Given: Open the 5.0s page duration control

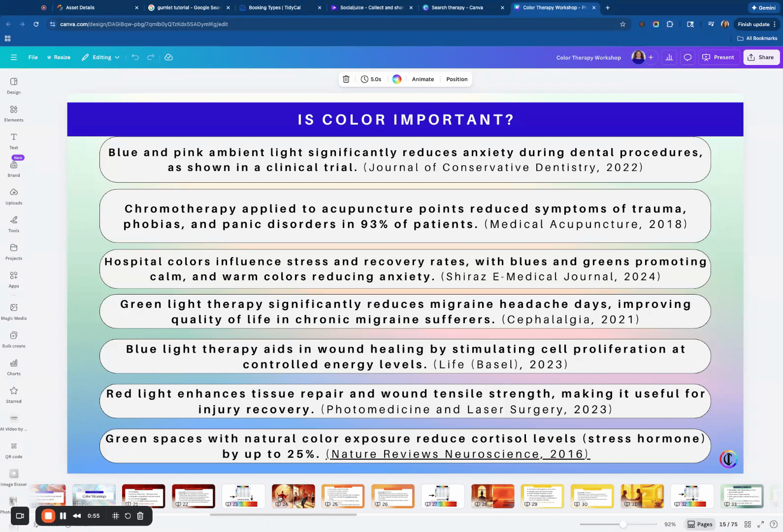Looking at the screenshot, I should [x=371, y=79].
